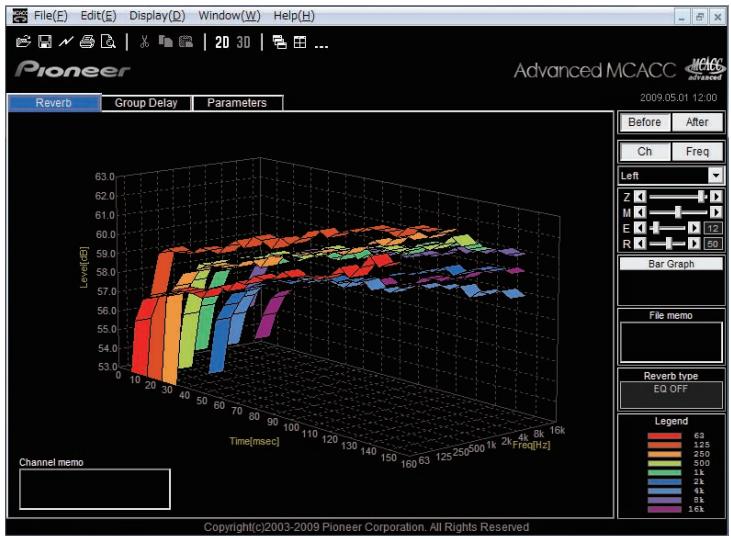This screenshot has width=731, height=540.
Task: Click the line graph receive icon
Action: tap(66, 42)
